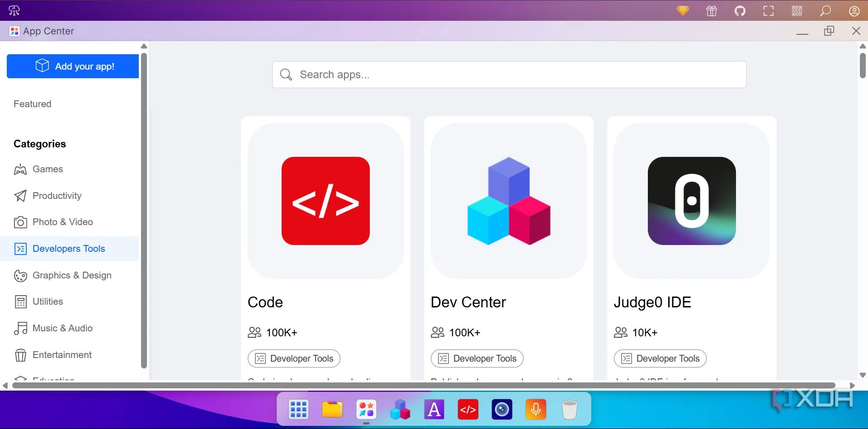Switch to the Productivity category
Screen dimensions: 868x429
click(x=57, y=196)
